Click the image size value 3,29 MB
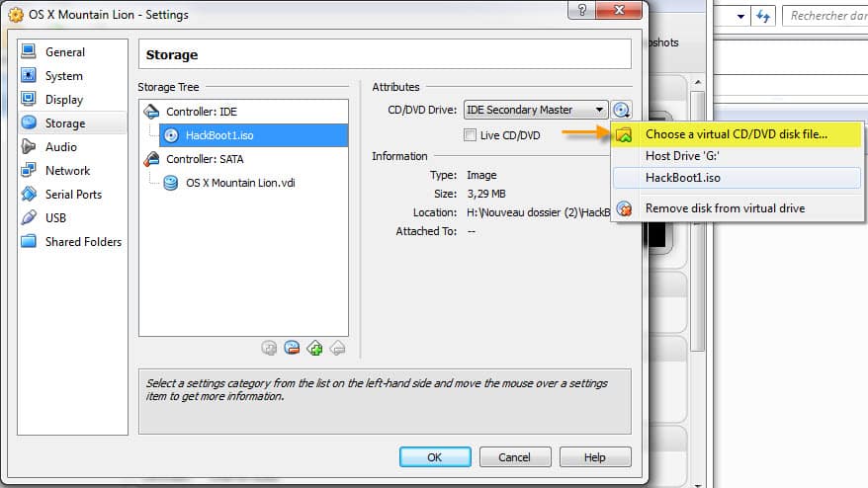 pos(486,194)
